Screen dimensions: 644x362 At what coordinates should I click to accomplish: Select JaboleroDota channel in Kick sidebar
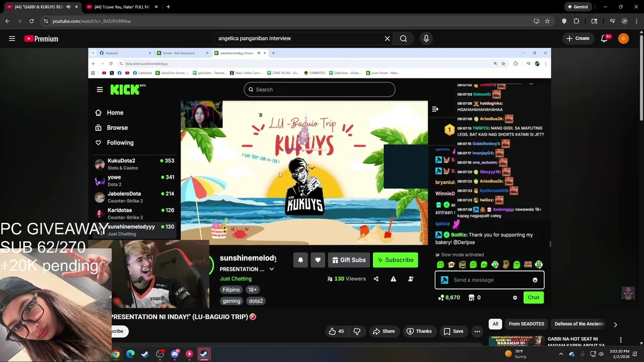coord(134,197)
